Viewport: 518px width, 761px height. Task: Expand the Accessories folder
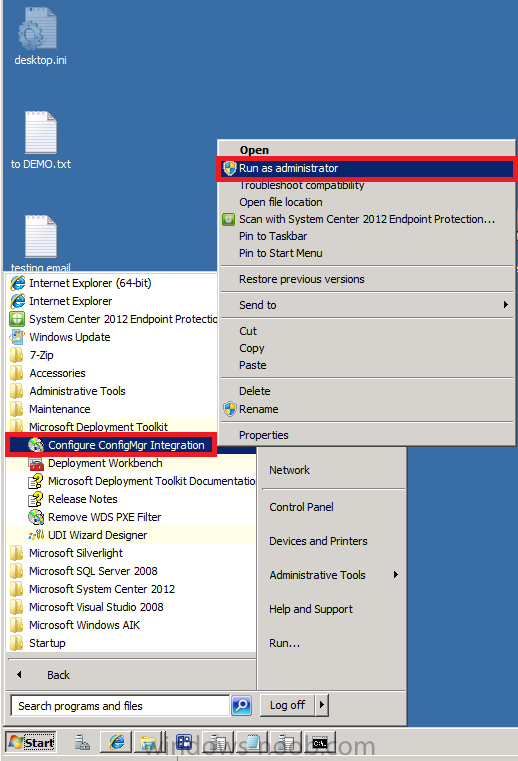tap(57, 373)
